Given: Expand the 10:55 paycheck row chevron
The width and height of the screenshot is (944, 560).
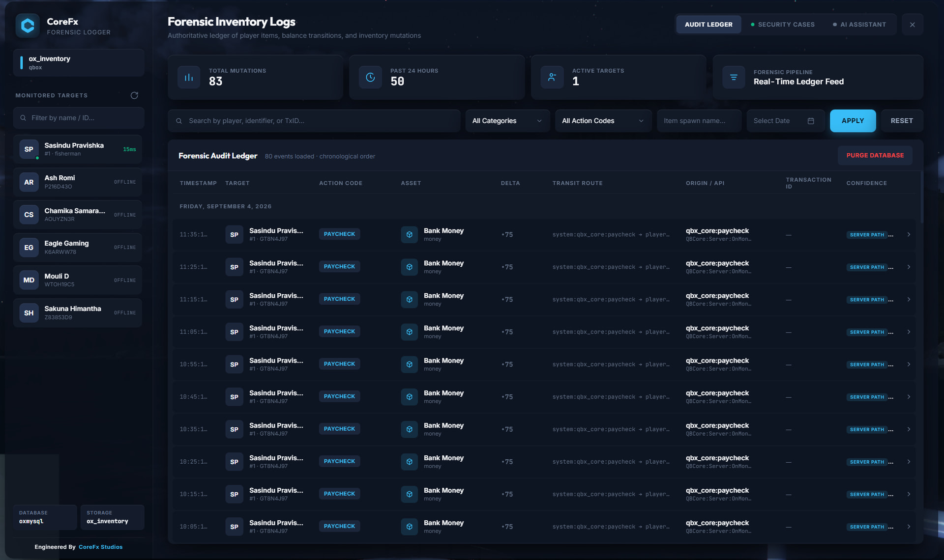Looking at the screenshot, I should [909, 364].
